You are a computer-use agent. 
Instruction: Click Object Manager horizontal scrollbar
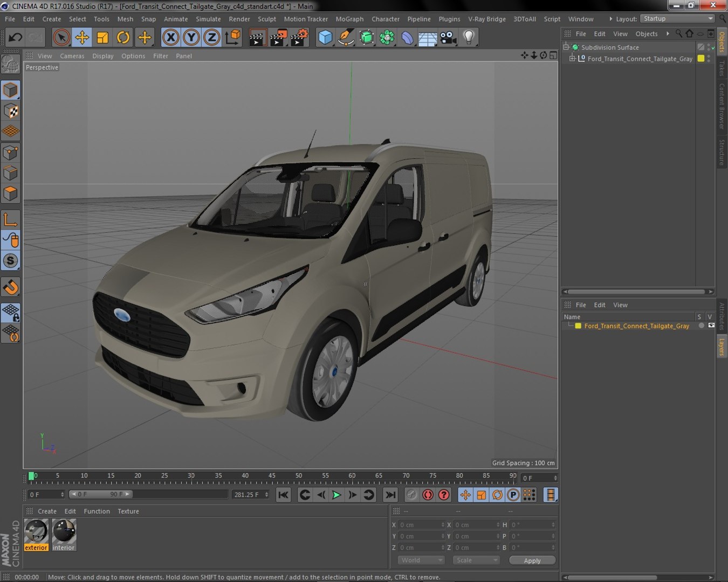pos(638,292)
